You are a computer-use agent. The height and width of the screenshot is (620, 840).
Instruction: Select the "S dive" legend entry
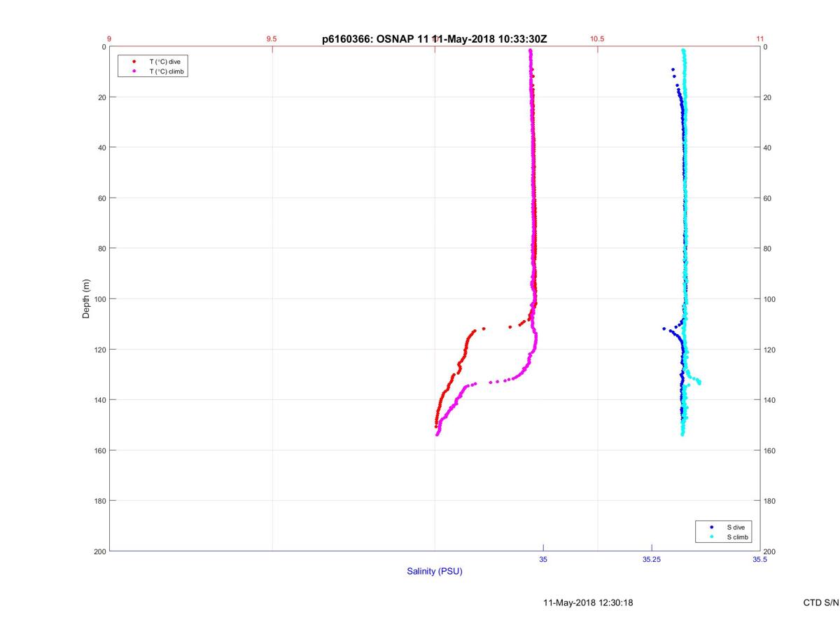click(x=736, y=527)
